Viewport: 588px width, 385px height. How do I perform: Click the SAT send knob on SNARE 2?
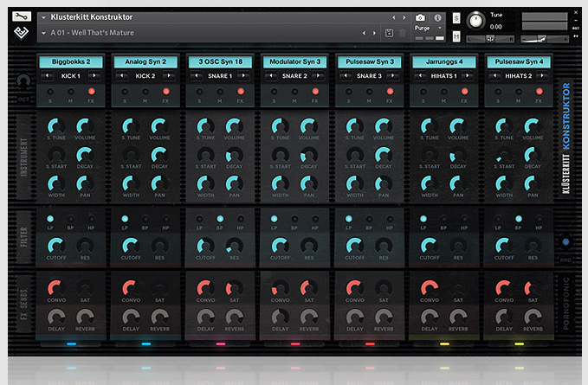point(308,288)
